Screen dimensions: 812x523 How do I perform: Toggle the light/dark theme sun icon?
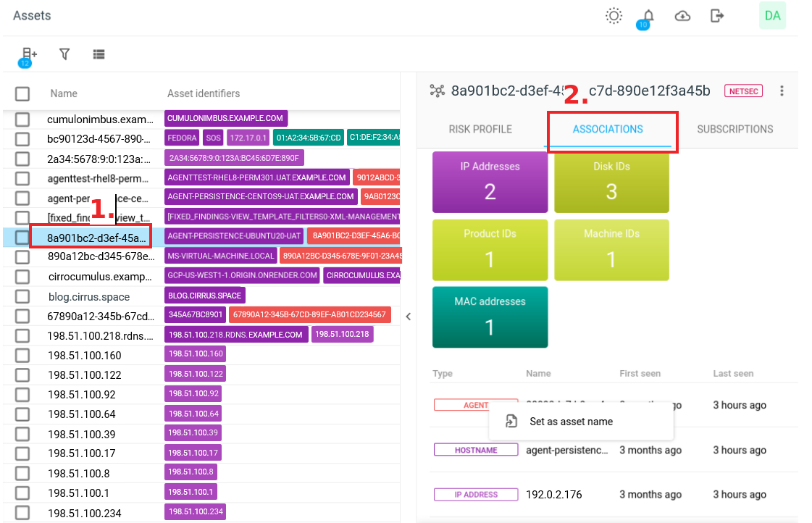pos(614,16)
